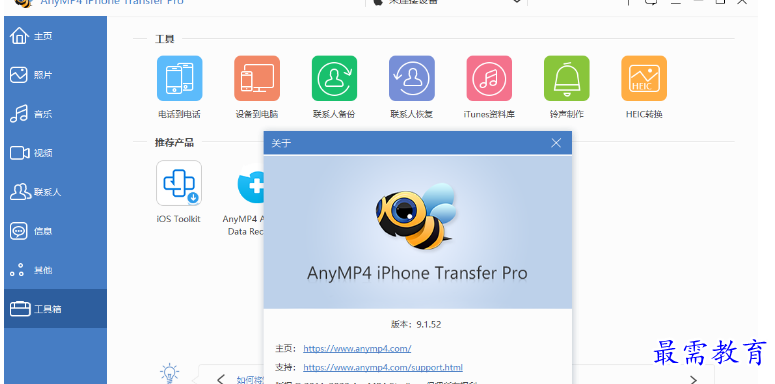The width and height of the screenshot is (775, 384).
Task: Click the 推荐产品 section heading
Action: [x=174, y=143]
